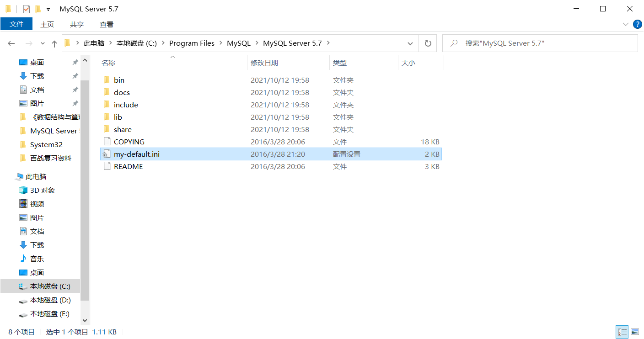This screenshot has width=644, height=339.
Task: Select the my-default.ini file icon
Action: pos(107,154)
